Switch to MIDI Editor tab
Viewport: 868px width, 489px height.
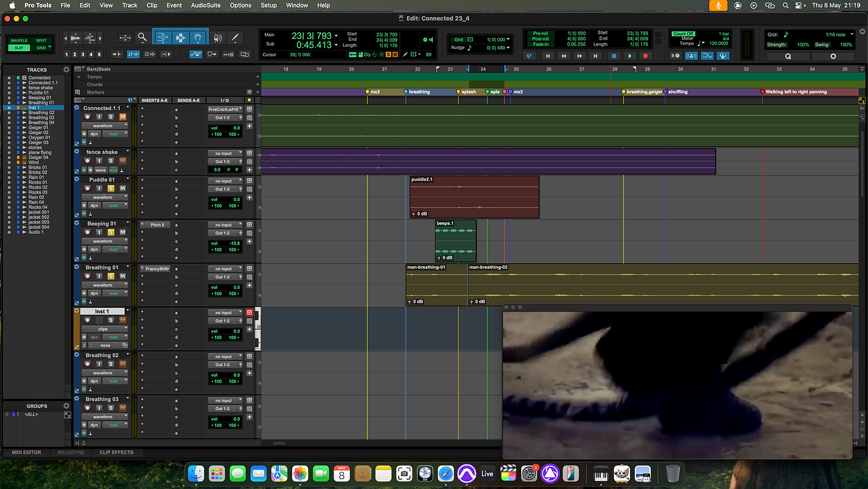(x=26, y=452)
